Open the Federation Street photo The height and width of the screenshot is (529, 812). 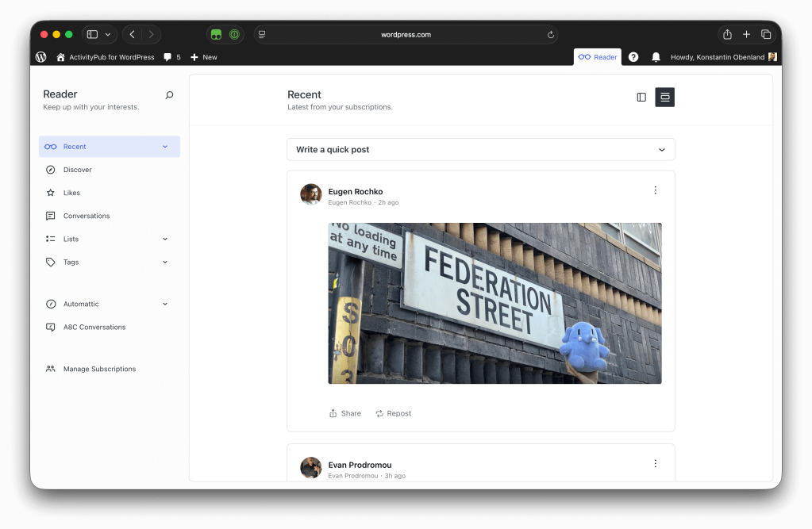(x=495, y=303)
